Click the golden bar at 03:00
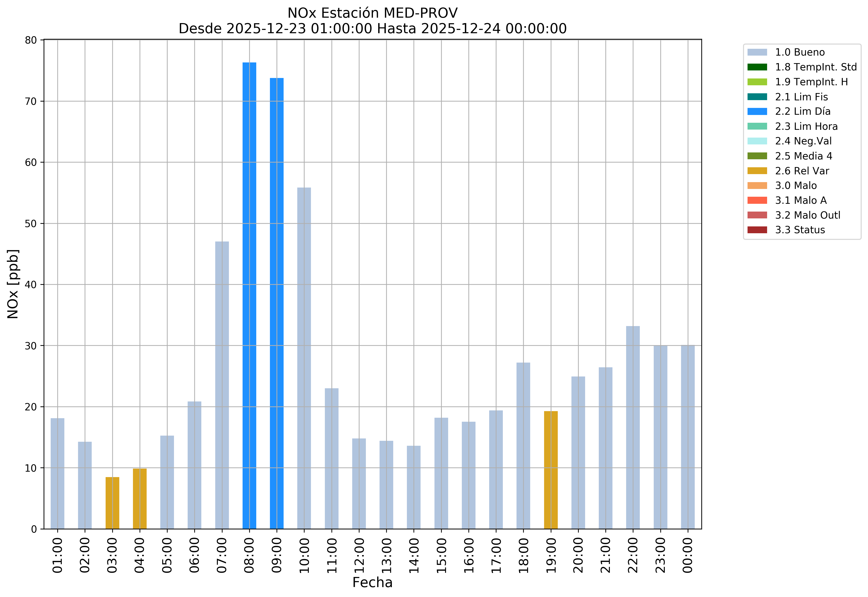This screenshot has width=868, height=597. (x=112, y=503)
